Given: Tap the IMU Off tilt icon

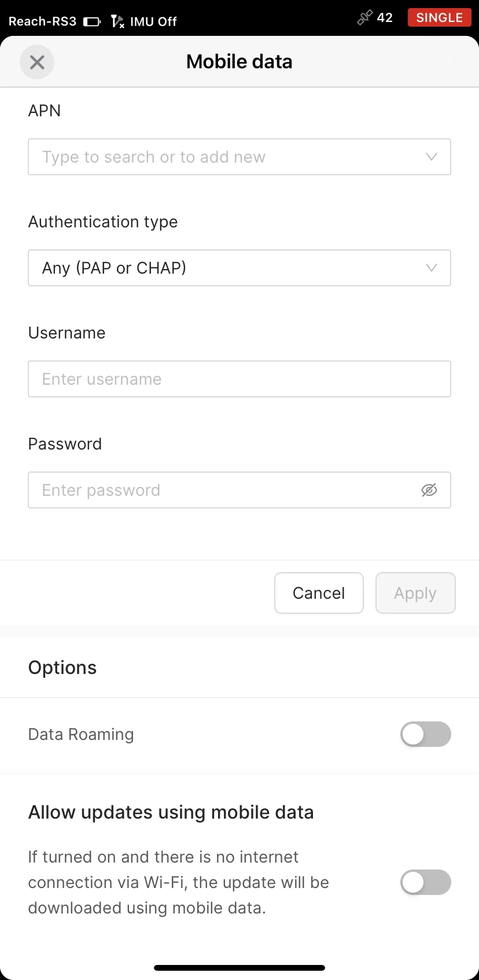Looking at the screenshot, I should (117, 22).
